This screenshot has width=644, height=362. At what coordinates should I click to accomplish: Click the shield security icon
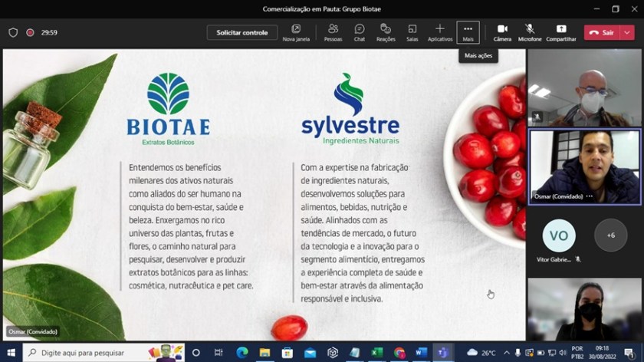point(13,33)
